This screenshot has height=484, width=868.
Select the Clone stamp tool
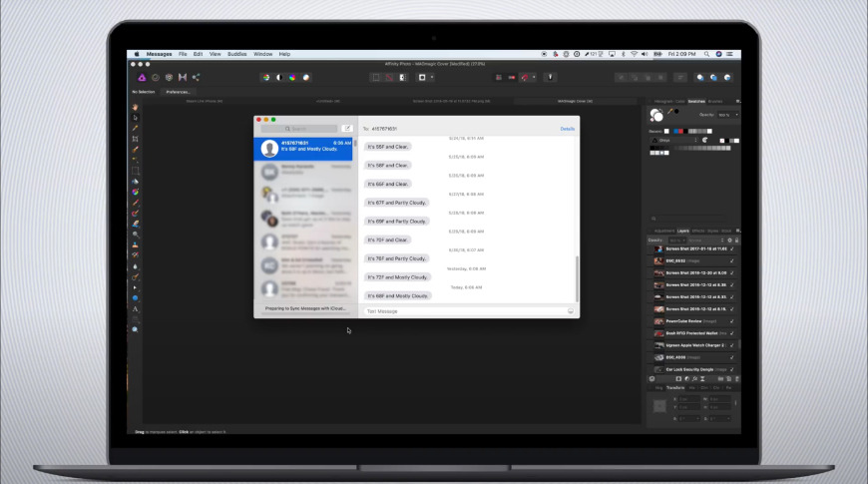coord(135,244)
